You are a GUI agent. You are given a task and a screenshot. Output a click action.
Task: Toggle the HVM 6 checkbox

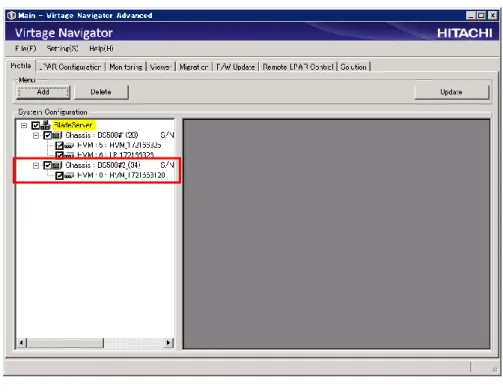point(59,155)
